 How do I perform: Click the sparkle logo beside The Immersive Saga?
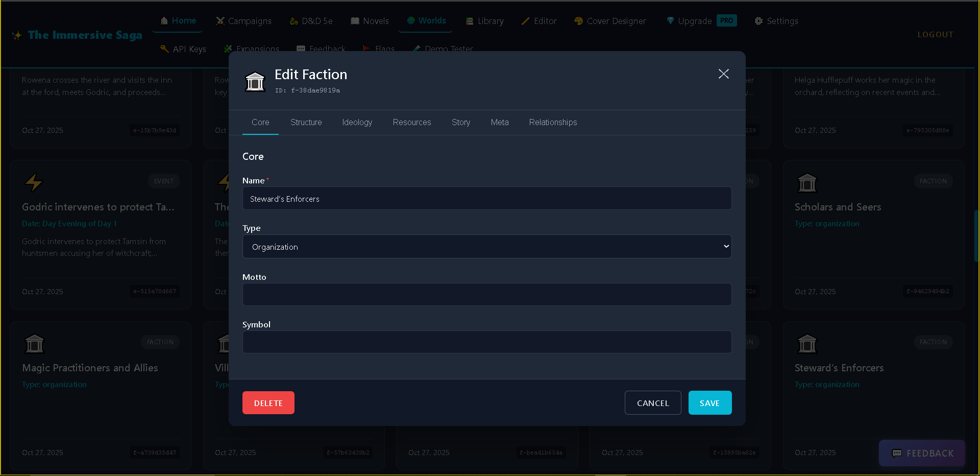(x=16, y=35)
